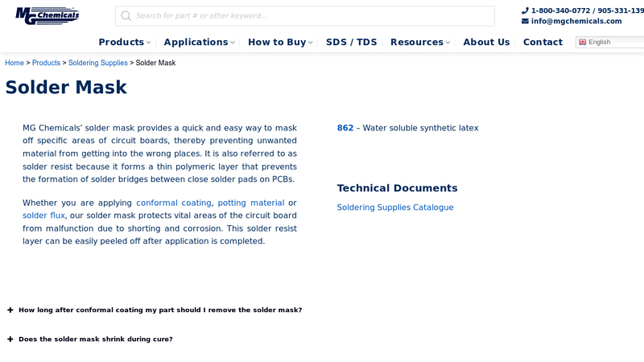Viewport: 644px width, 362px height.
Task: Click plus icon for conformal coating question
Action: click(x=10, y=311)
